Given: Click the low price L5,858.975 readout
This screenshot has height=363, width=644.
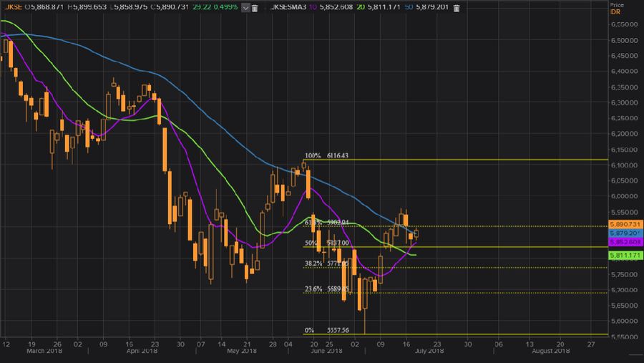Looking at the screenshot, I should (128, 7).
